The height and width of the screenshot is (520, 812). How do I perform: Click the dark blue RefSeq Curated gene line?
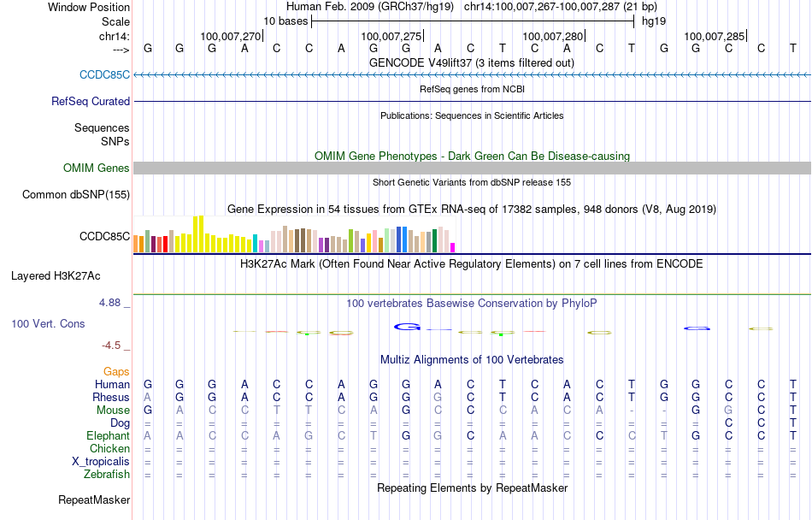[x=472, y=102]
